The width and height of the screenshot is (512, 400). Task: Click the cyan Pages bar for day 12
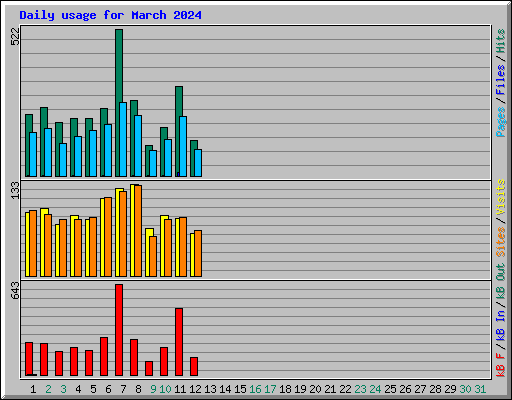tap(198, 163)
